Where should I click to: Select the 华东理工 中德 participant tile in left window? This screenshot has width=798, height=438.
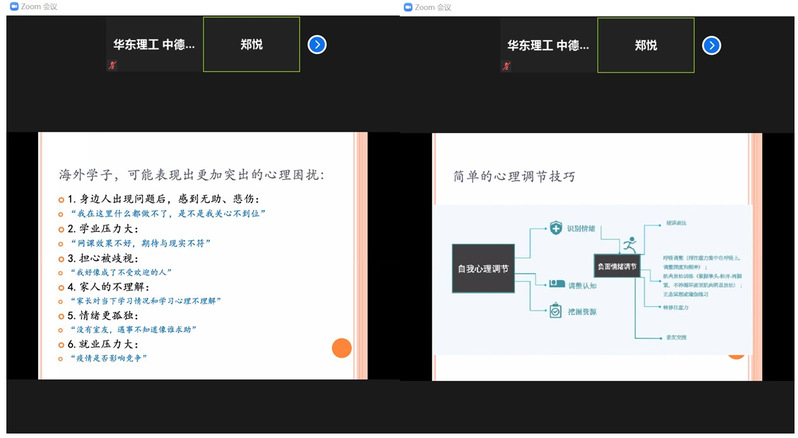(154, 45)
